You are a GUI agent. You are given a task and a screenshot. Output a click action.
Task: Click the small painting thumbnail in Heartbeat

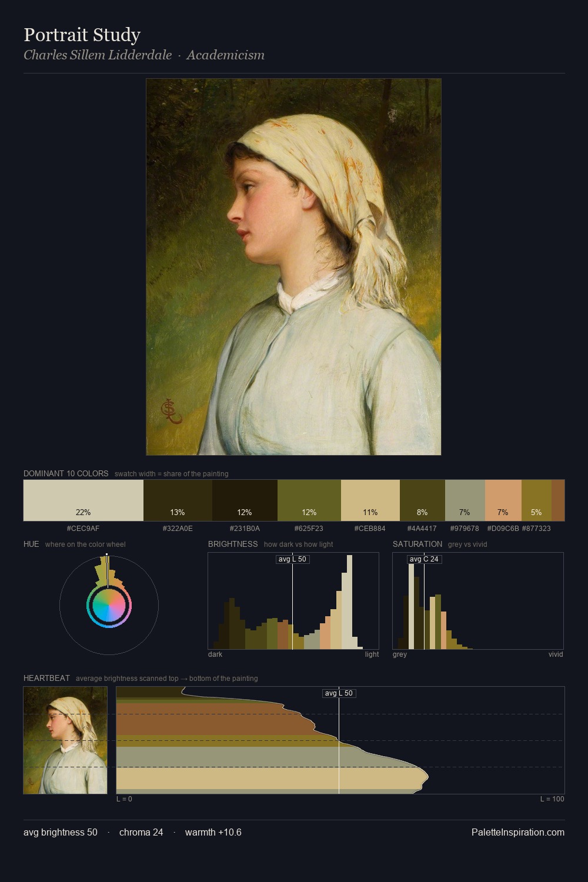(x=65, y=740)
